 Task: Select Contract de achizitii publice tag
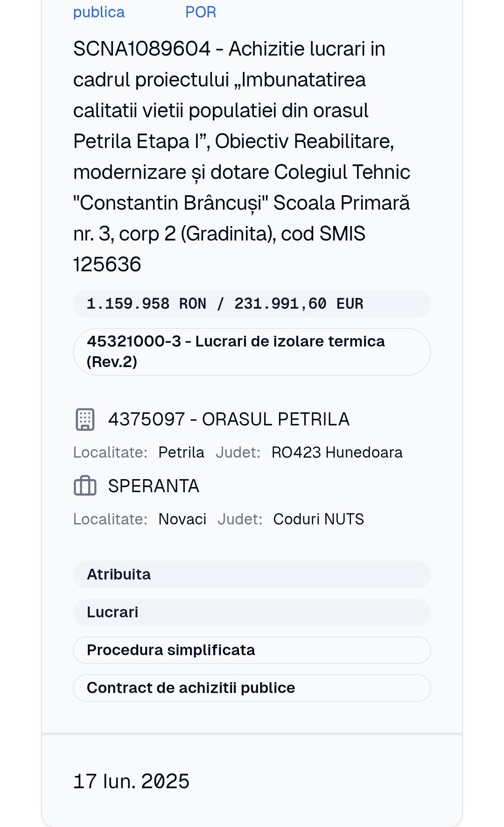[x=252, y=688]
